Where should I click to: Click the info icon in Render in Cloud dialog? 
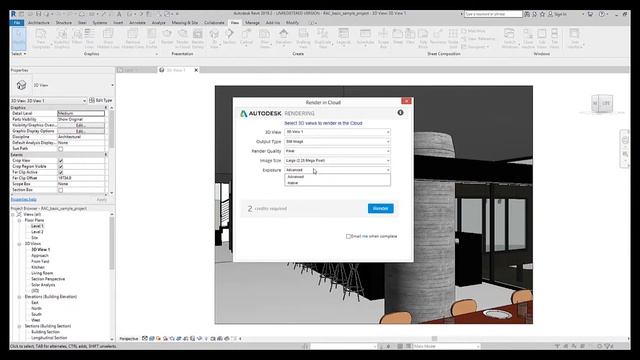400,113
